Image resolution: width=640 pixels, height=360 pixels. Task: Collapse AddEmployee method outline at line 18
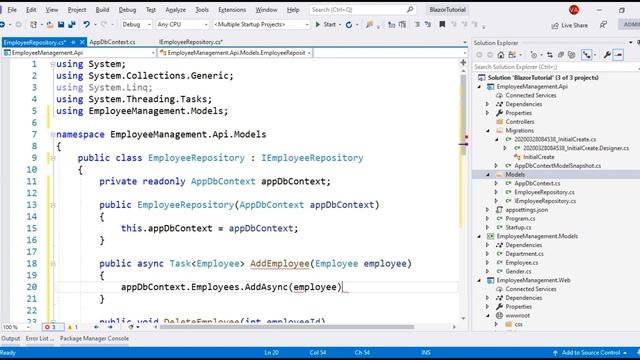pos(53,264)
